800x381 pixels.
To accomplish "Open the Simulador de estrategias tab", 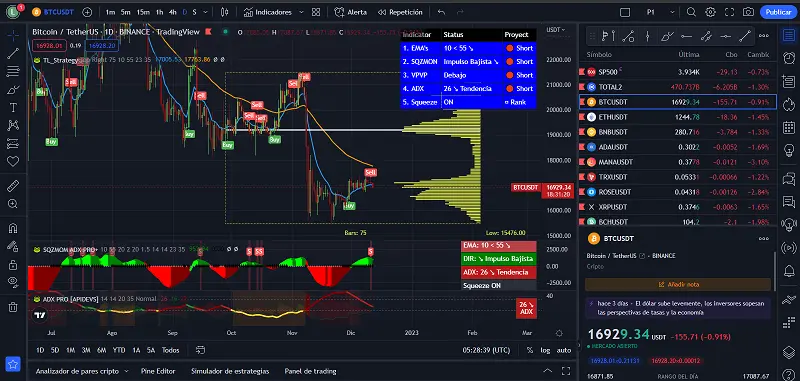I will click(x=230, y=371).
